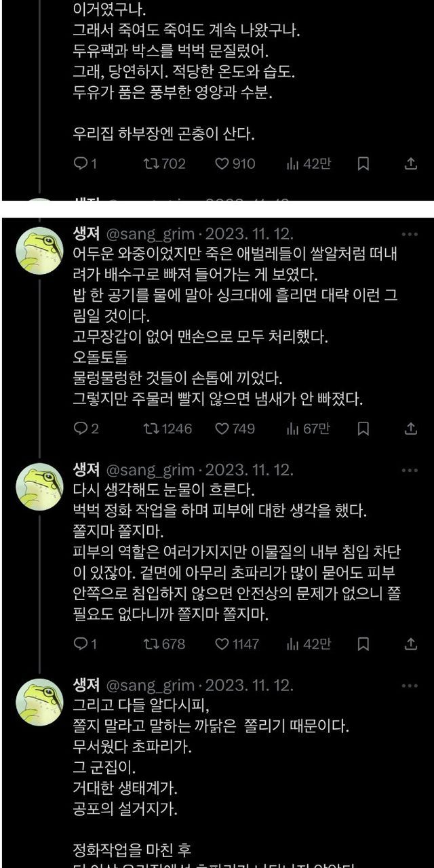Open more options on the 다시 생각해도 tweet

410,471
